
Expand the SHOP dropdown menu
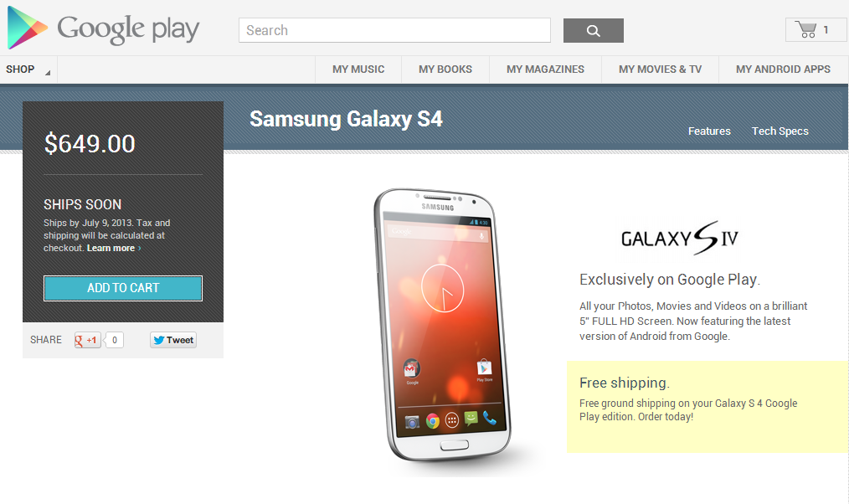[28, 69]
